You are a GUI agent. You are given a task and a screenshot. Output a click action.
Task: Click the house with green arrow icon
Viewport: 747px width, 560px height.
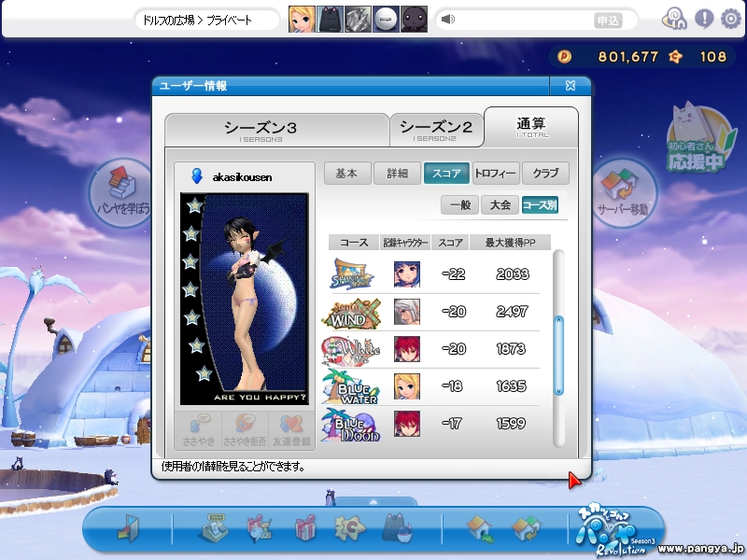pos(481,528)
